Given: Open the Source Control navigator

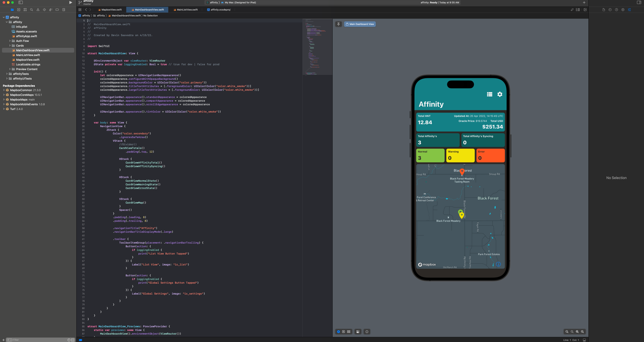Looking at the screenshot, I should 18,10.
